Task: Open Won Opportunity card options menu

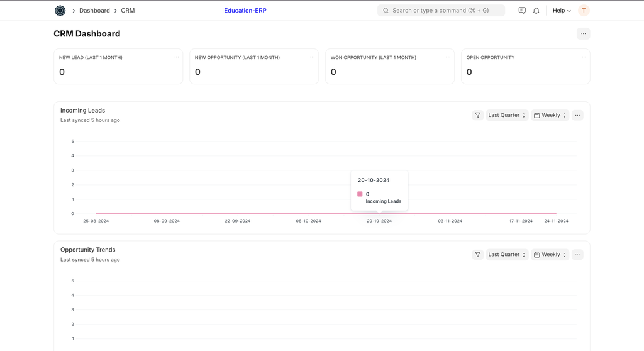Action: coord(448,57)
